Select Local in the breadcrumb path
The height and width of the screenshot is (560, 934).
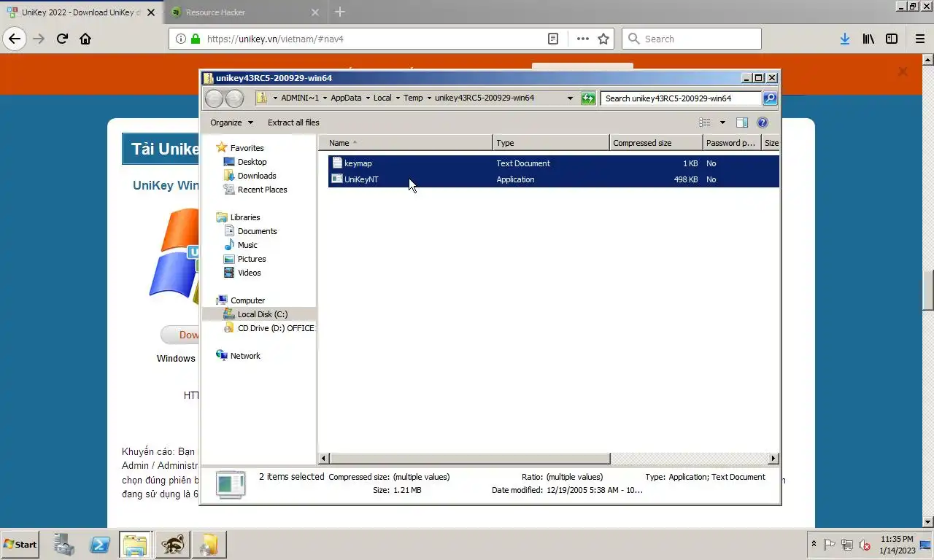pos(382,98)
